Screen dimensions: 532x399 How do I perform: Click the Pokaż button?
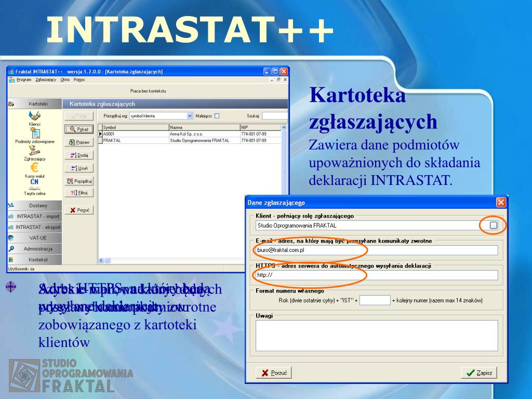click(79, 129)
